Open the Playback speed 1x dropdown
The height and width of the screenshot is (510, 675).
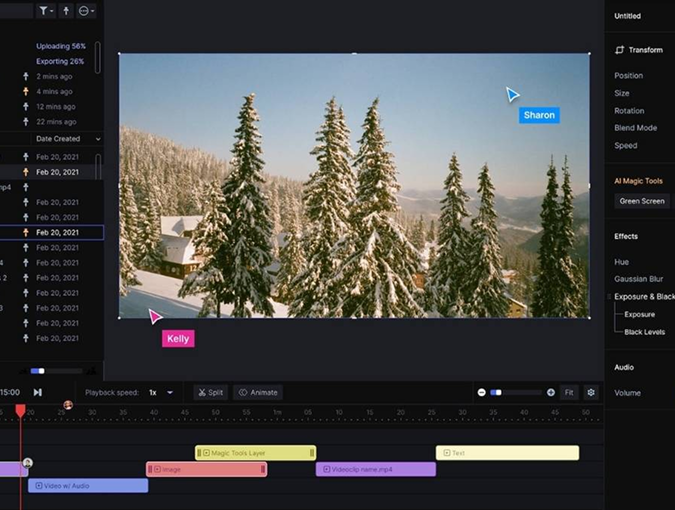[x=160, y=392]
